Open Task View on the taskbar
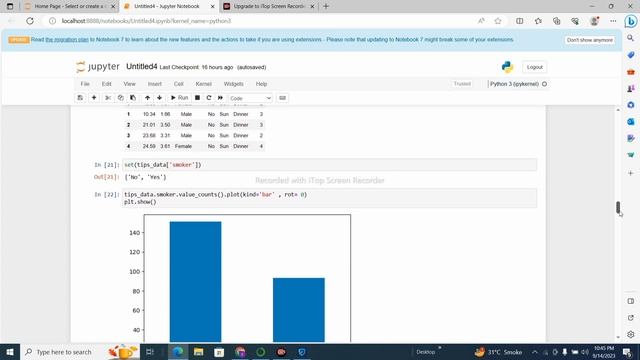This screenshot has height=360, width=640. 150,352
